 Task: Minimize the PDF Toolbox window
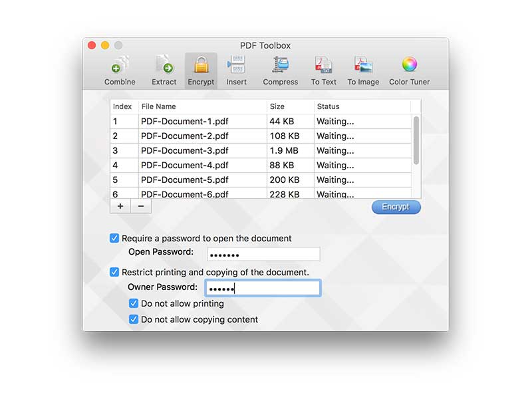coord(105,45)
